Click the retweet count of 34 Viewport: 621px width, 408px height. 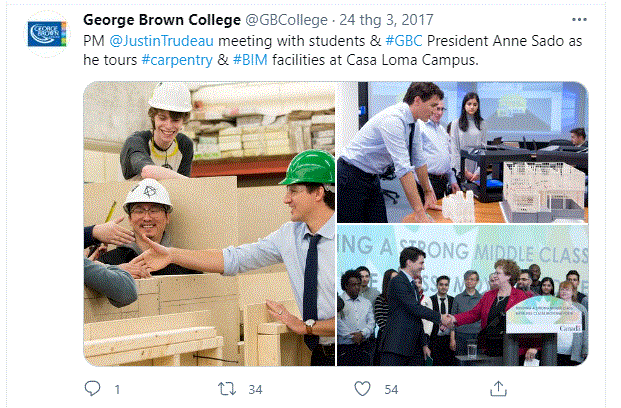tap(255, 388)
